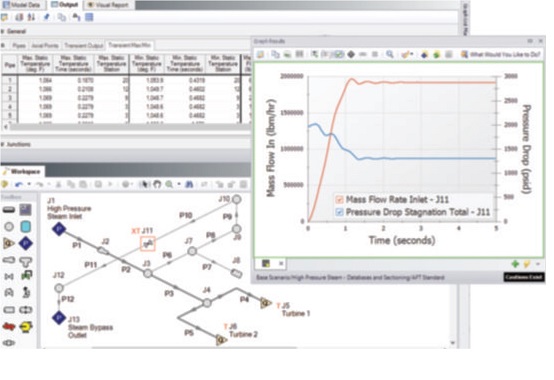Click the zoom magnifier in graph toolbar

click(390, 54)
